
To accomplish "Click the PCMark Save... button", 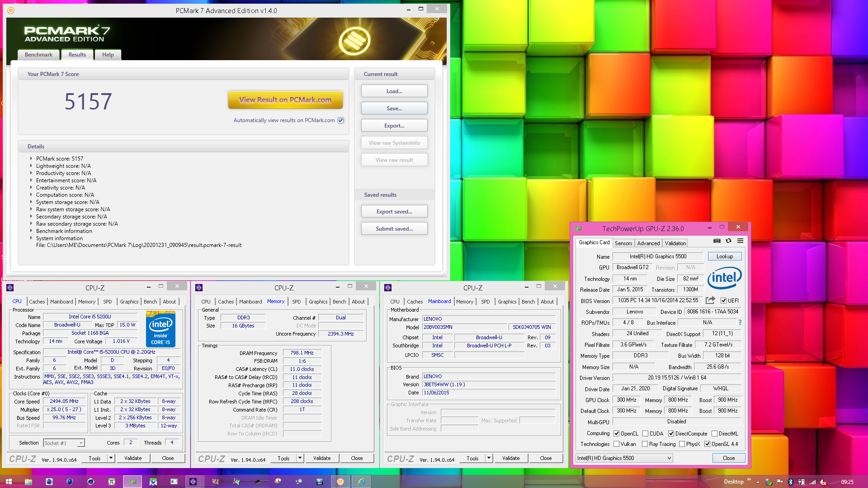I will tap(394, 109).
